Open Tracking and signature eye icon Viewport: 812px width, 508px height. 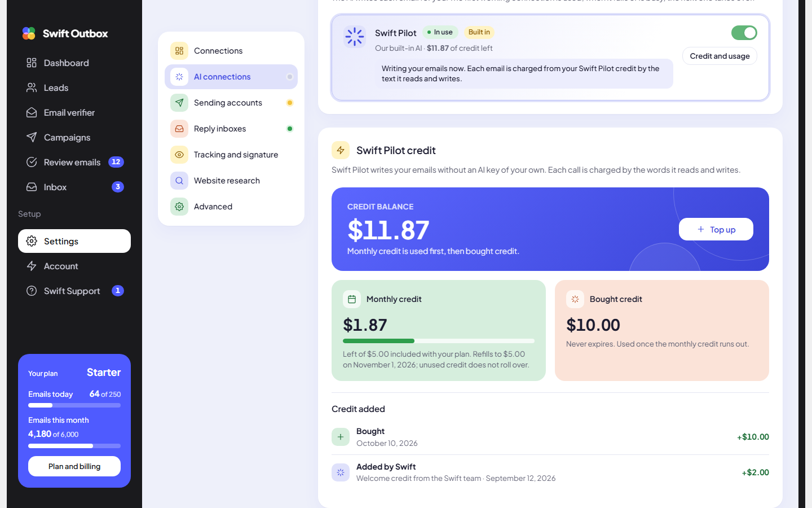(x=179, y=155)
